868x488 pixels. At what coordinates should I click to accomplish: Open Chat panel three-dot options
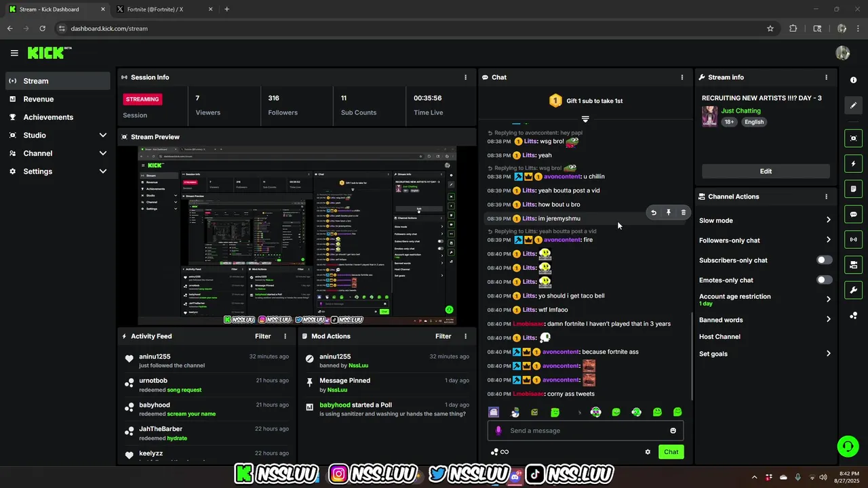[x=682, y=77]
